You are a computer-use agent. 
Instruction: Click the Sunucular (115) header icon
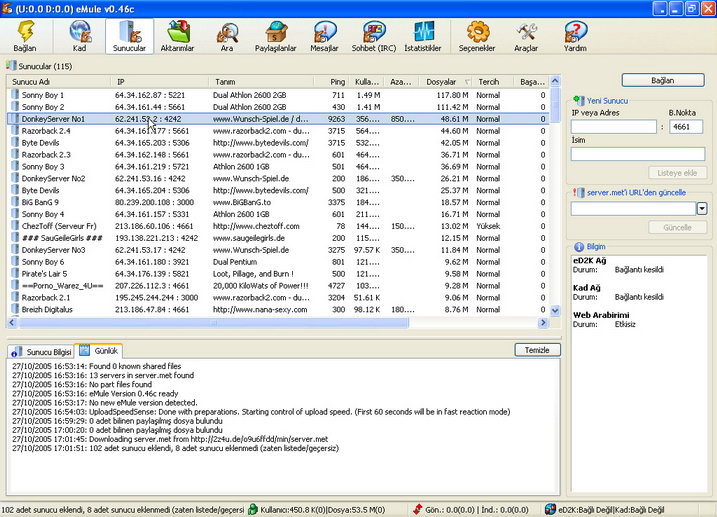pos(11,66)
